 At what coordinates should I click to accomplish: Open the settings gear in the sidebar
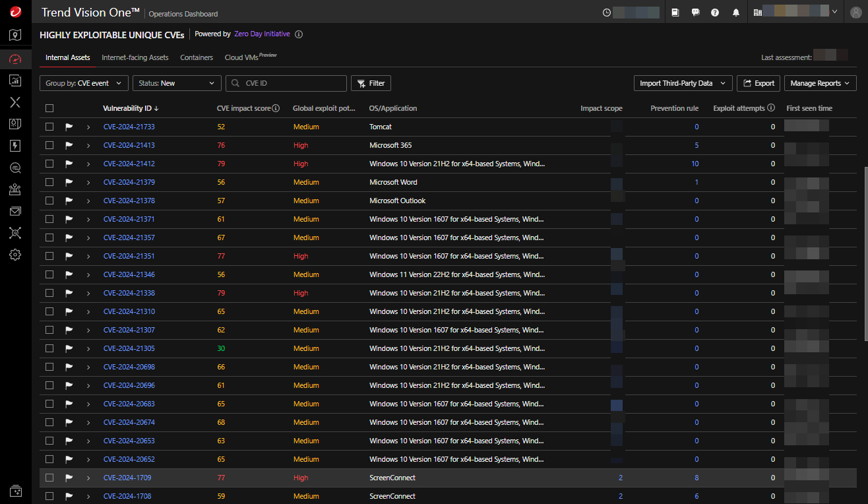(15, 255)
